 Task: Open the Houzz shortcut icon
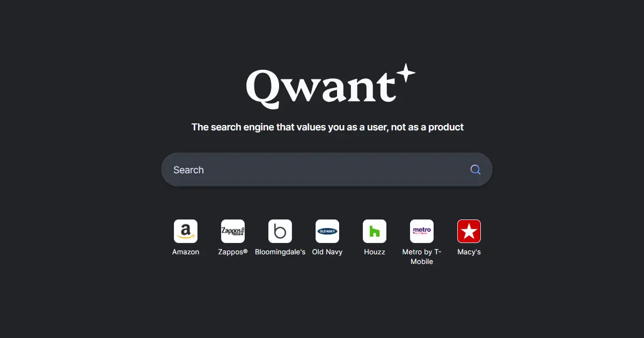[x=375, y=231]
